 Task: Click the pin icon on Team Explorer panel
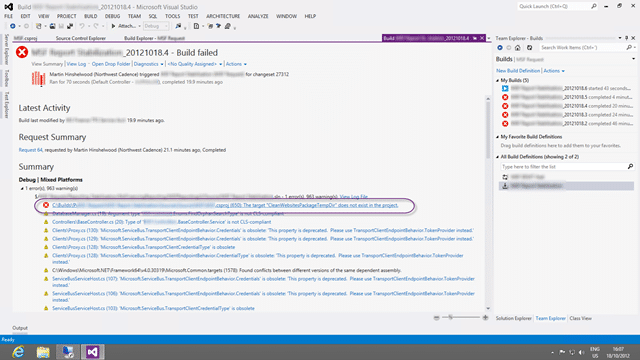pos(627,38)
